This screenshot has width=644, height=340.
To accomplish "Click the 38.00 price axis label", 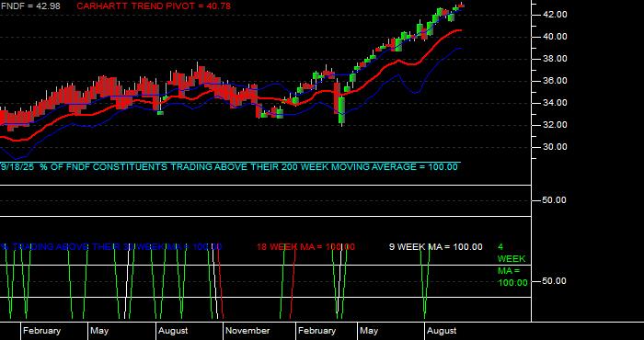I will coord(555,59).
